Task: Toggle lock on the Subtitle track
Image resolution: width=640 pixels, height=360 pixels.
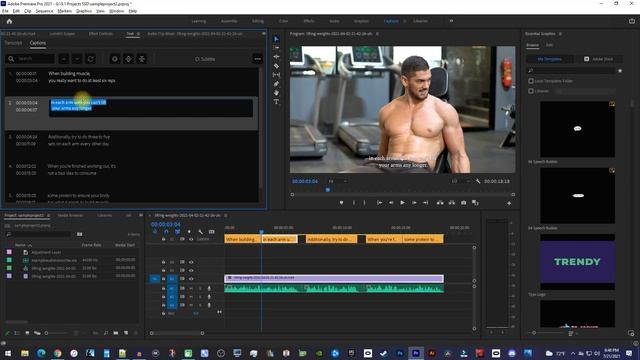Action: [x=163, y=239]
